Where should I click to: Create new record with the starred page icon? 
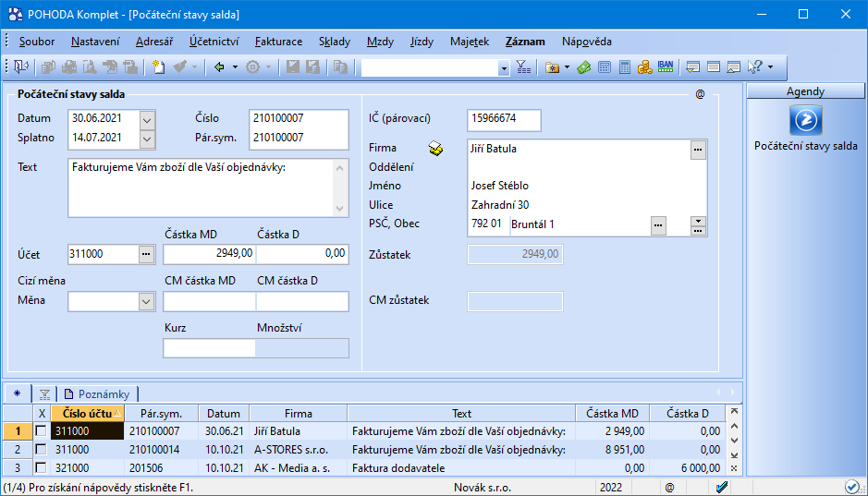tap(159, 67)
